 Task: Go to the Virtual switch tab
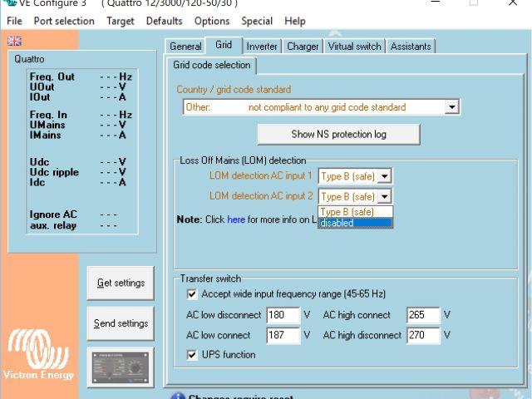point(355,47)
